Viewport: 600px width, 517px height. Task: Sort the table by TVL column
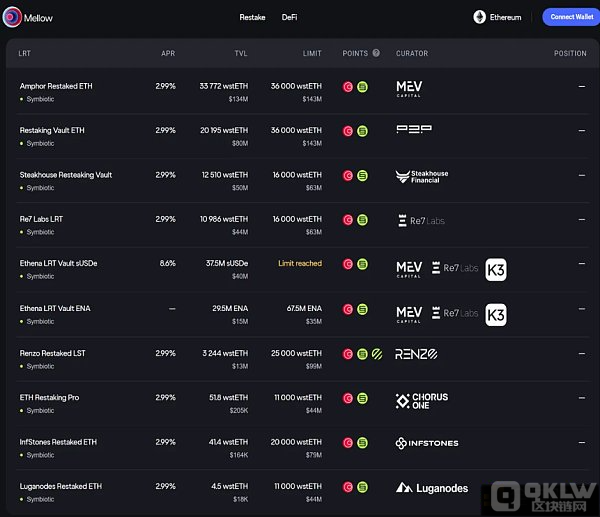(239, 53)
